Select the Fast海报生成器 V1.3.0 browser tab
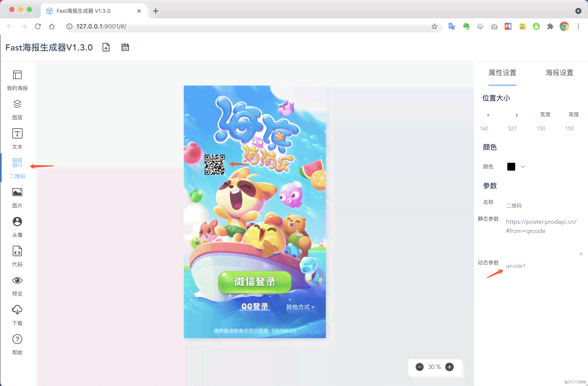The image size is (588, 386). (94, 11)
